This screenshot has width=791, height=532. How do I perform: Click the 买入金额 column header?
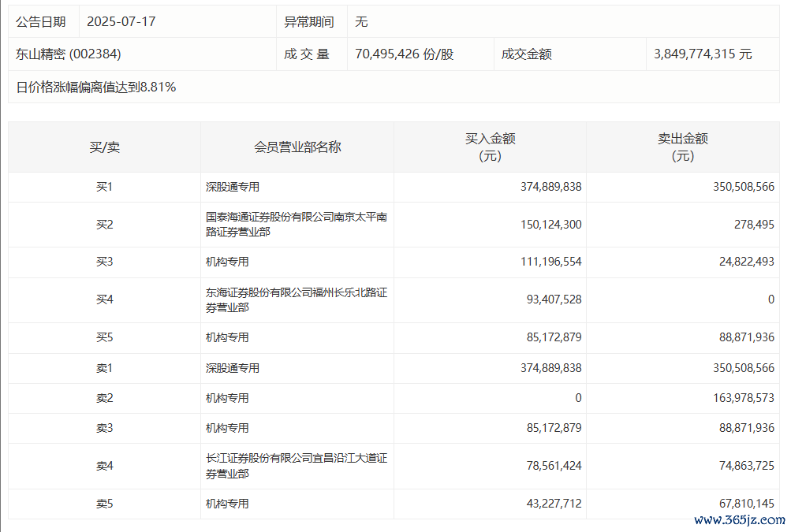click(x=490, y=147)
